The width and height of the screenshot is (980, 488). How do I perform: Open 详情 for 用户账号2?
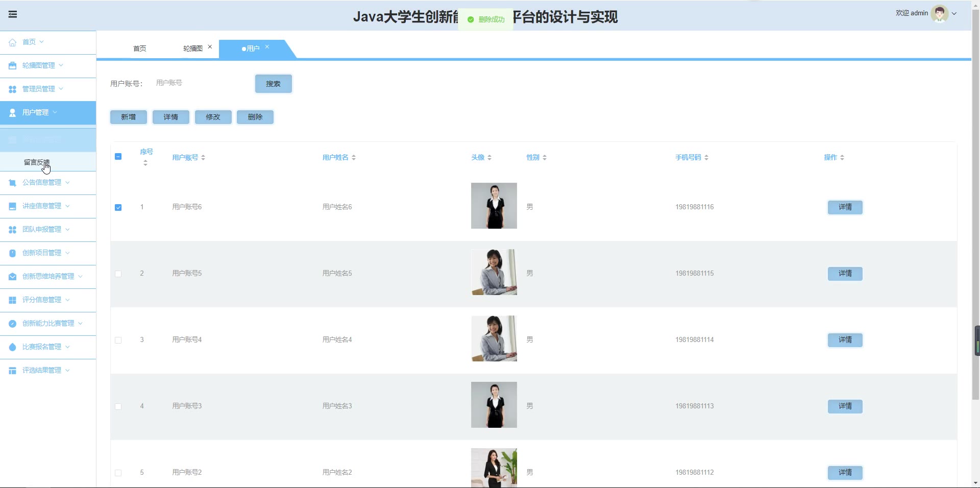(x=845, y=473)
